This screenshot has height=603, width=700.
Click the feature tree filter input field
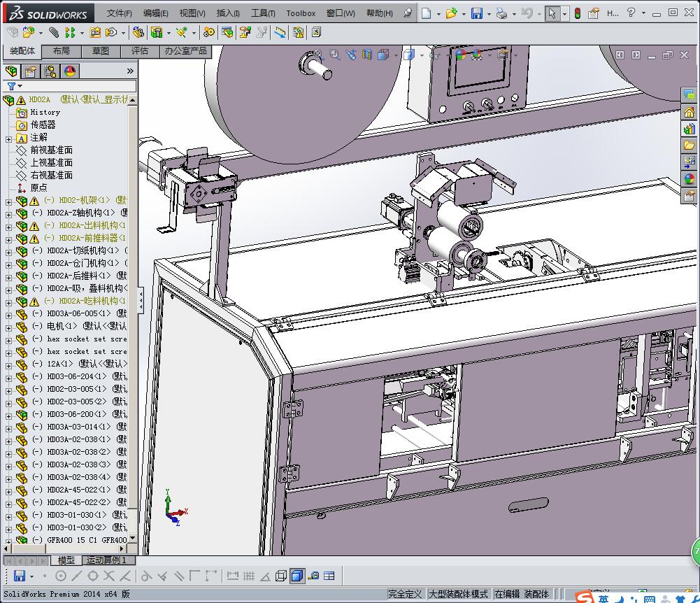(77, 86)
